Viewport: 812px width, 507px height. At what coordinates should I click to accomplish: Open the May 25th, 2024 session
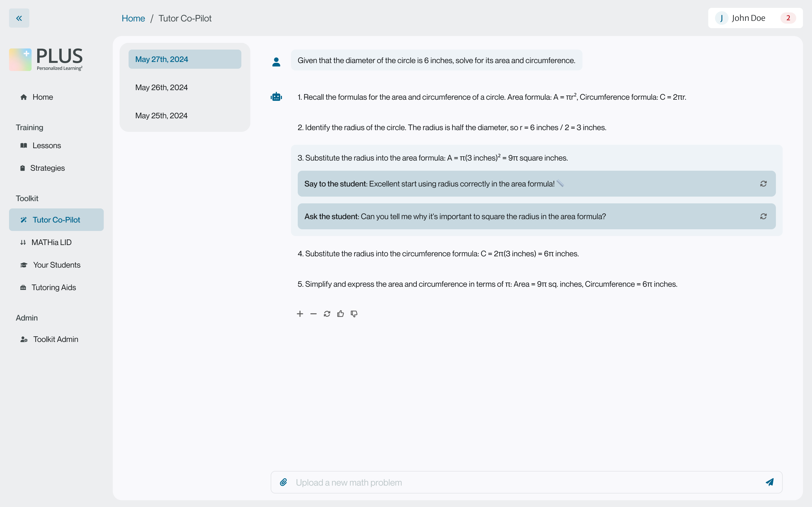coord(161,116)
